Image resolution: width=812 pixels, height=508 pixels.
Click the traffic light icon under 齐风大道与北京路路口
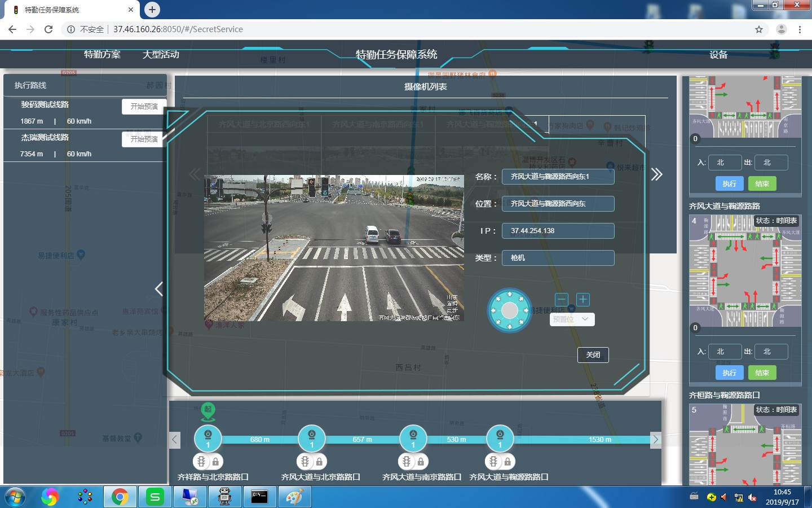point(305,462)
